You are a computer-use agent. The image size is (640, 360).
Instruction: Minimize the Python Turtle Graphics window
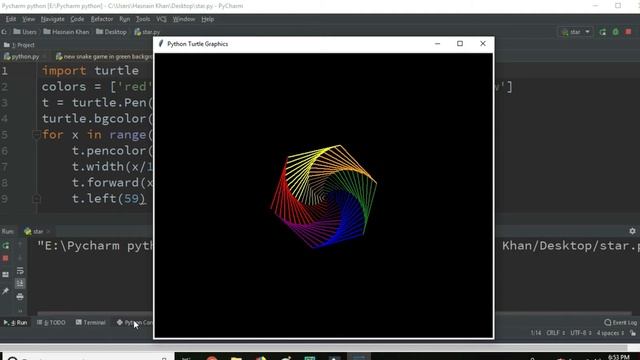coord(438,44)
